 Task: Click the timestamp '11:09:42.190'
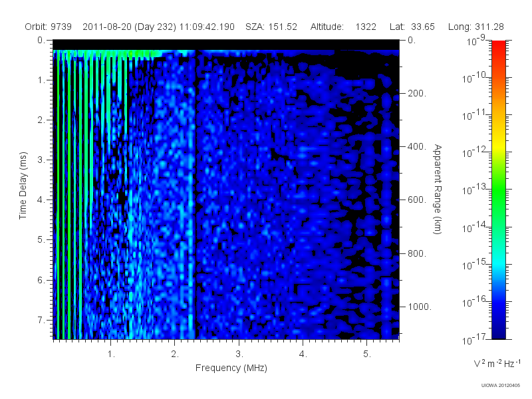[207, 27]
